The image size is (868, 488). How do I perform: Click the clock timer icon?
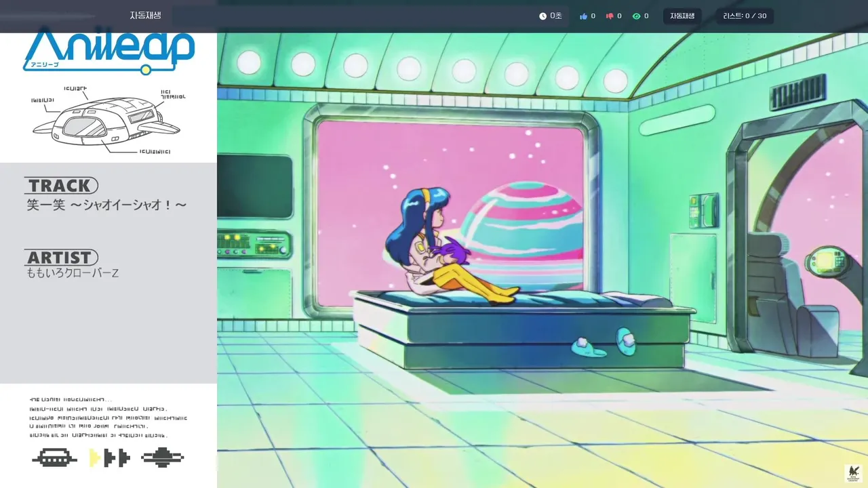coord(542,16)
